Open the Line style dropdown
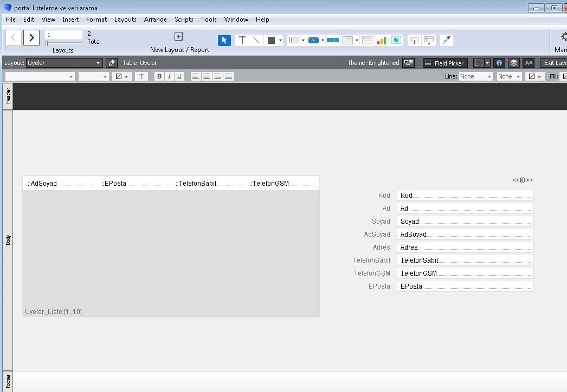Viewport: 567px width, 392px height. (476, 76)
